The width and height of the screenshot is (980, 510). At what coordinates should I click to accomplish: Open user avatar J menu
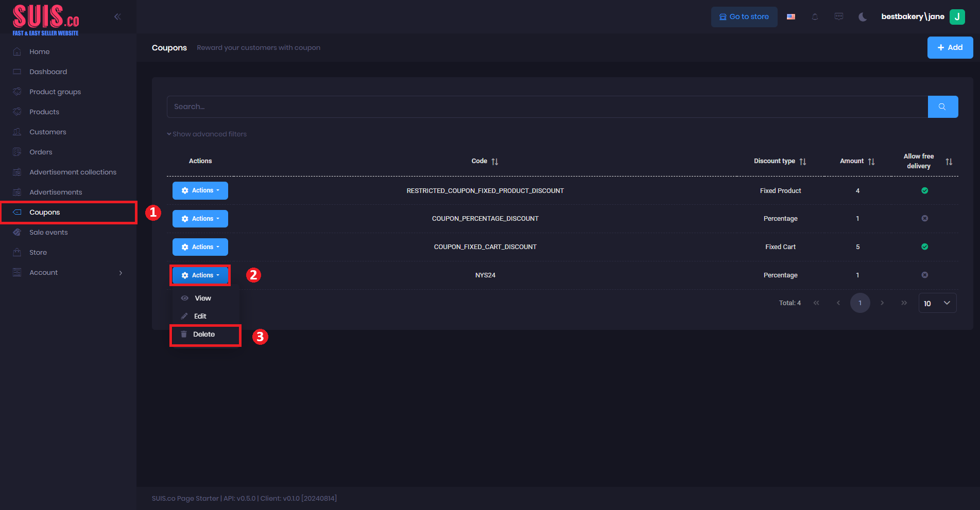(957, 16)
